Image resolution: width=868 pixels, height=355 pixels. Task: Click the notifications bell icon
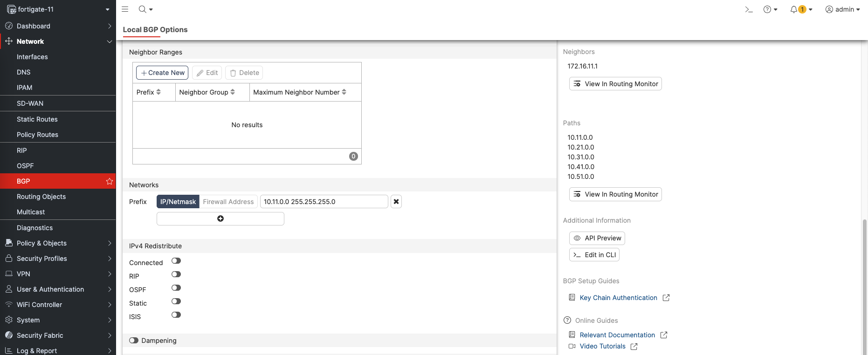(794, 9)
